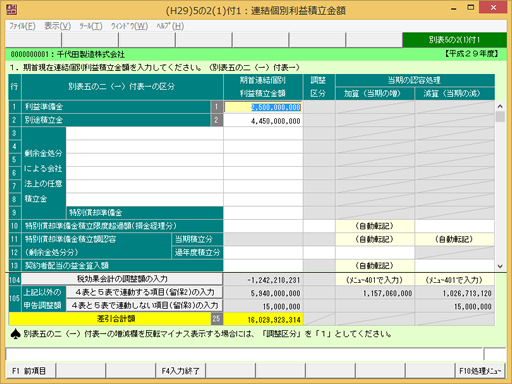Open the ヘルプ(H) menu
Screen dimensions: 512x384
point(170,26)
